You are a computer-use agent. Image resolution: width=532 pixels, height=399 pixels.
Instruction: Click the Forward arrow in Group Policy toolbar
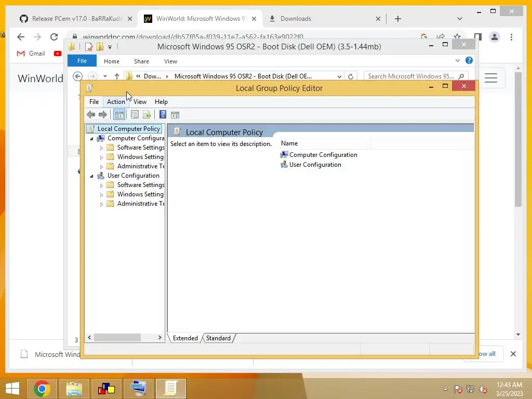point(102,115)
